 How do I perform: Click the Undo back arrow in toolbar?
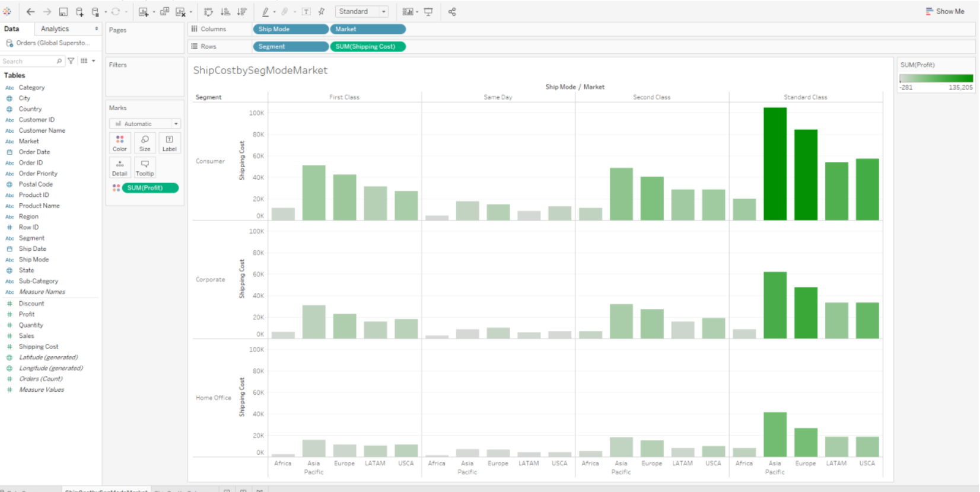coord(30,12)
